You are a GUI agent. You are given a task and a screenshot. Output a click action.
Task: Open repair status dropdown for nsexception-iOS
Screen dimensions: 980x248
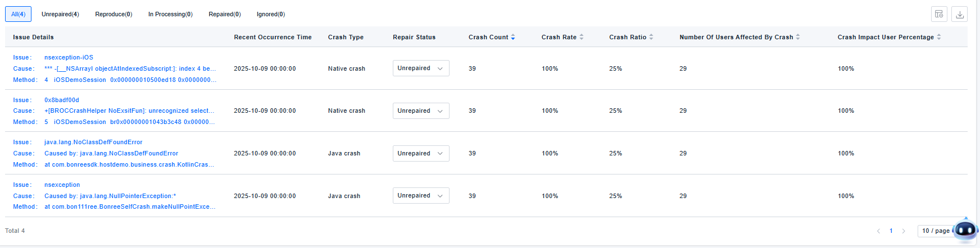point(420,68)
